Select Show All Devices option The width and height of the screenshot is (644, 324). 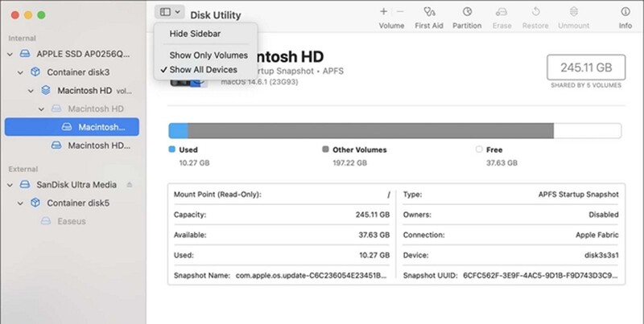pyautogui.click(x=203, y=70)
